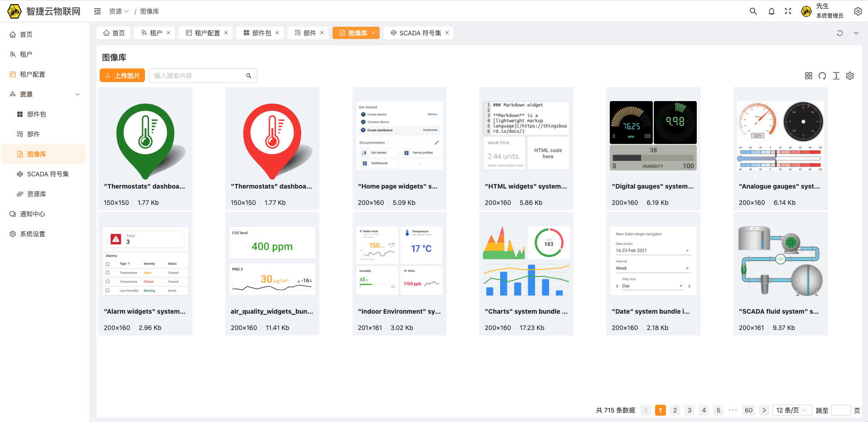Click the 上传图片 upload button
The image size is (868, 422).
[122, 76]
